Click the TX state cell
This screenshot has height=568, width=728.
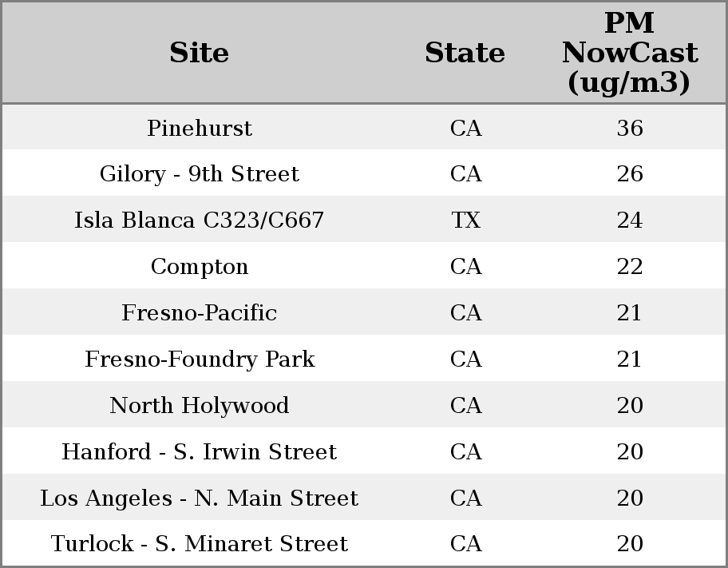[465, 220]
